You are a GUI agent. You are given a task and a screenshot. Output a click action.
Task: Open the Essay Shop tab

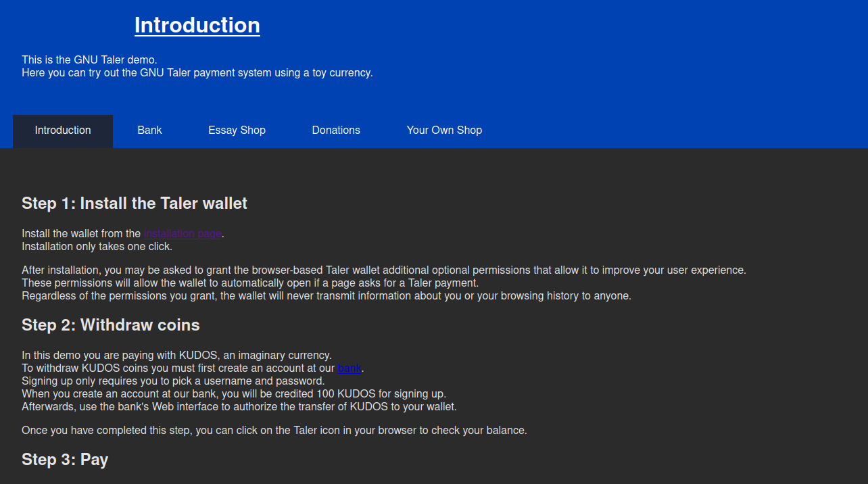click(x=237, y=130)
